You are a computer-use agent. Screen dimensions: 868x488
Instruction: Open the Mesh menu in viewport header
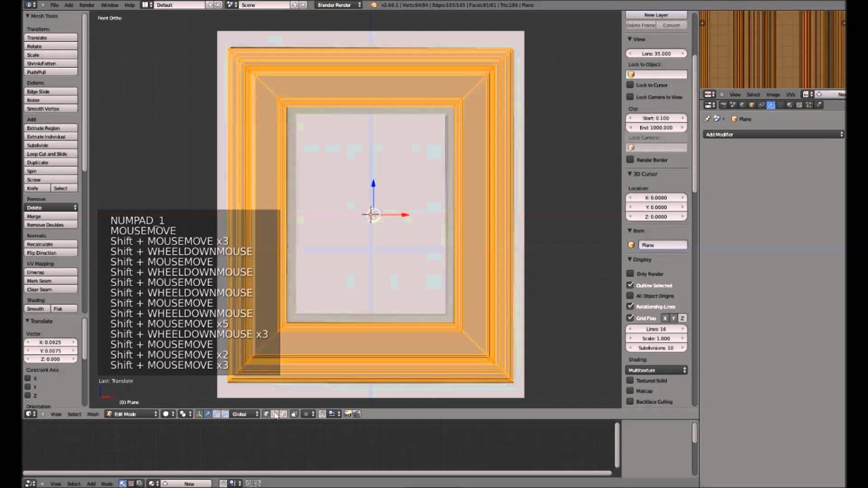click(x=93, y=414)
